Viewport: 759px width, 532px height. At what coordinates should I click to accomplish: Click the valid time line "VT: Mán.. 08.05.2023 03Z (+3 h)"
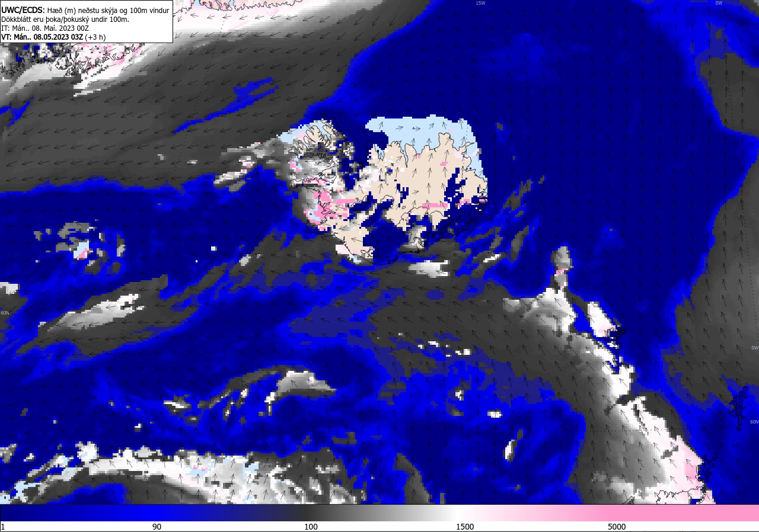pyautogui.click(x=53, y=37)
